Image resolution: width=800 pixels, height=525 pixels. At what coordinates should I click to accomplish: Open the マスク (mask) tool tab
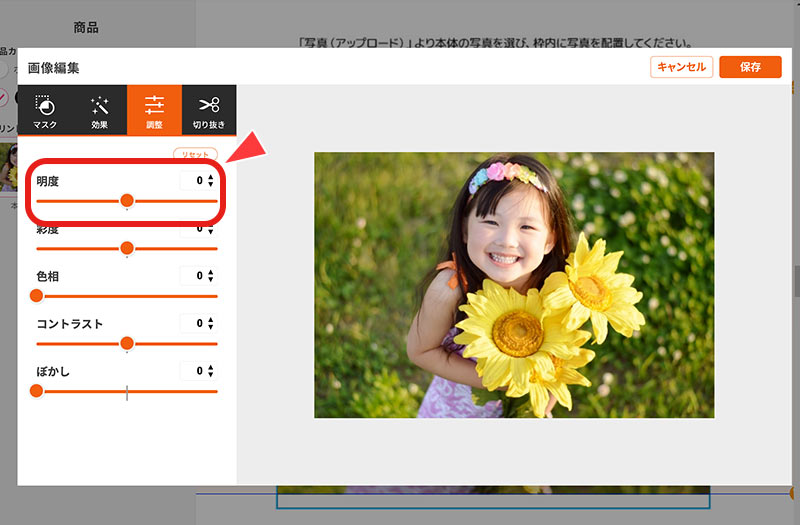45,111
